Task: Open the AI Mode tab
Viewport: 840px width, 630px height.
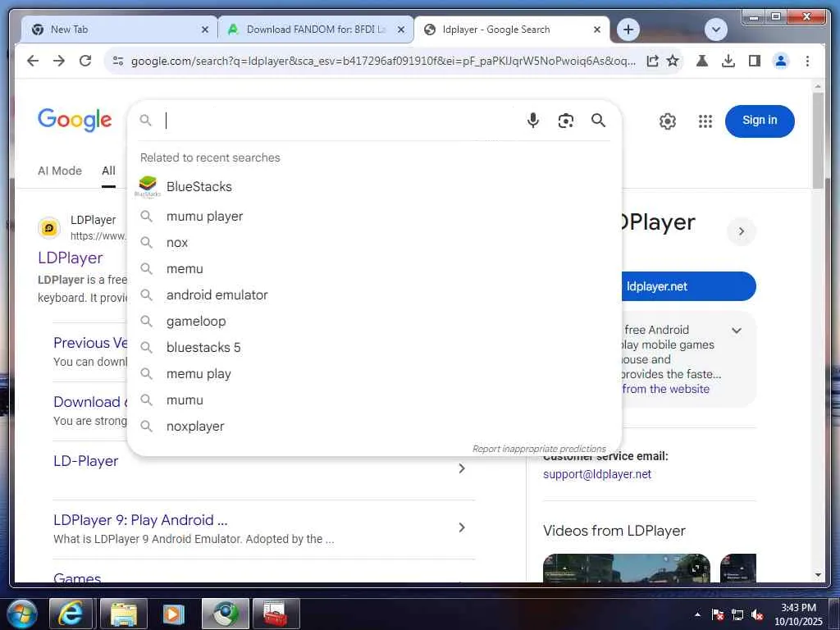Action: pos(59,171)
